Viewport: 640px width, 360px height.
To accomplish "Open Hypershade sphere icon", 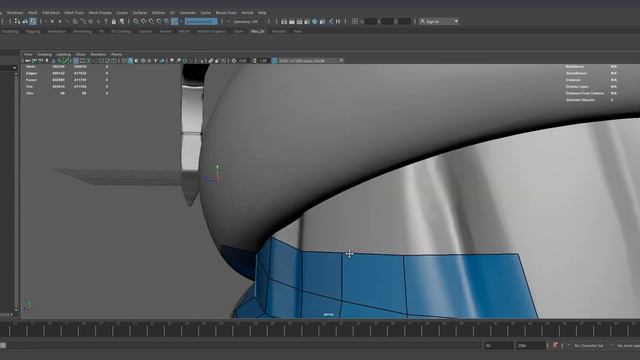I will 315,21.
